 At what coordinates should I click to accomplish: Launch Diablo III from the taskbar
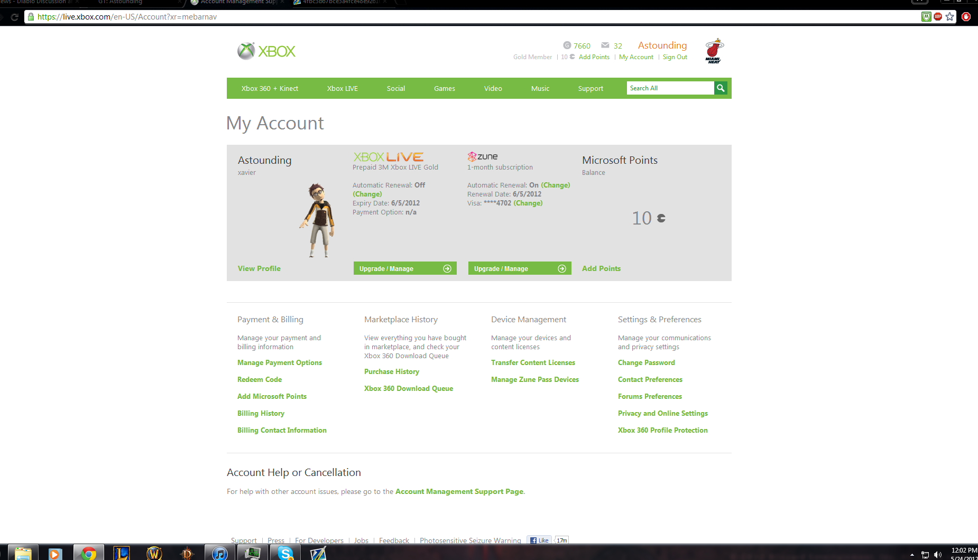click(x=187, y=553)
